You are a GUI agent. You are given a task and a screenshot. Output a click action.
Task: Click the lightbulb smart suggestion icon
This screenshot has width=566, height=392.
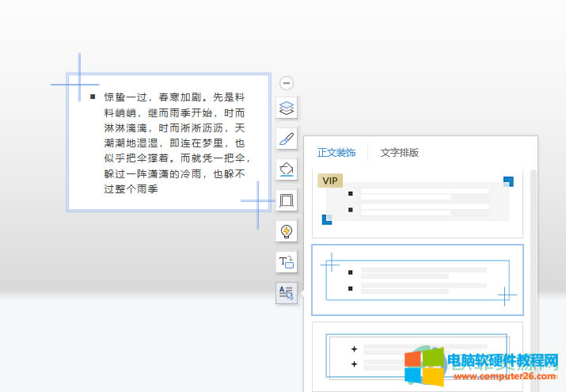click(287, 231)
